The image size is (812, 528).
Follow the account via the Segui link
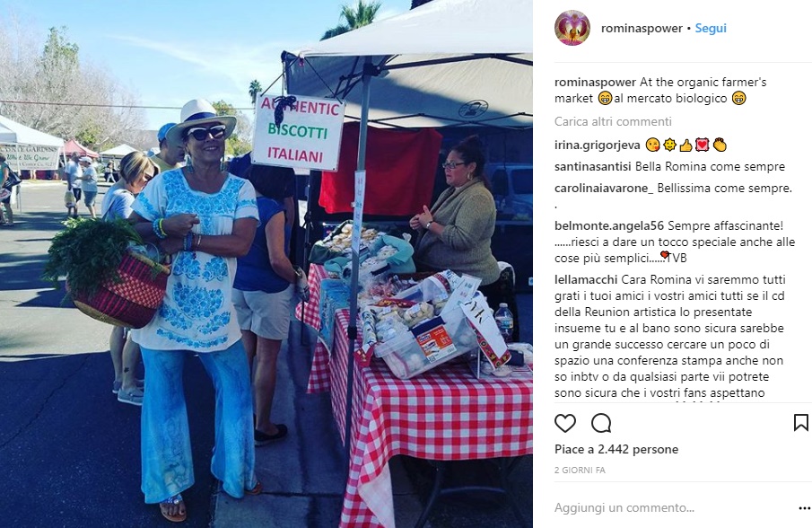tap(711, 29)
